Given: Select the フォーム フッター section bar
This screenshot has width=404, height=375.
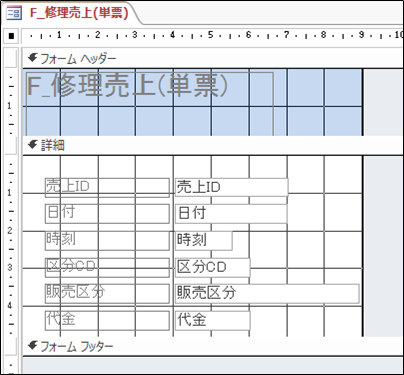Looking at the screenshot, I should pos(213,347).
